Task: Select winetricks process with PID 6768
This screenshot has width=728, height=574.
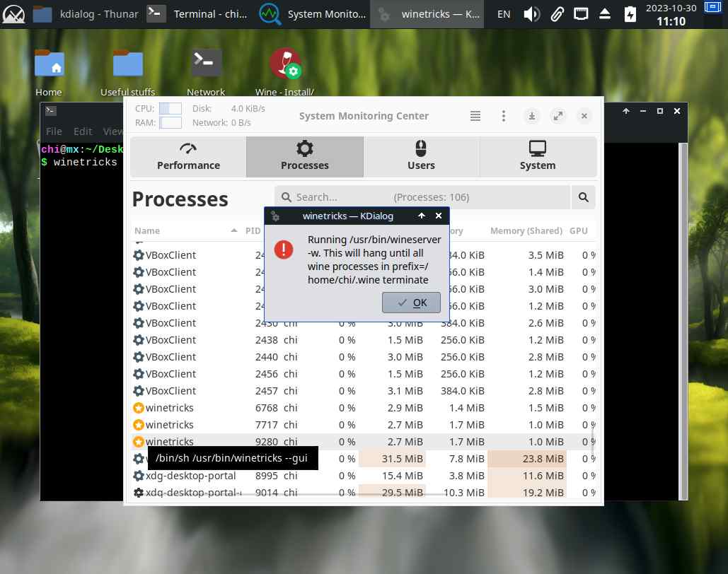Action: [x=363, y=408]
